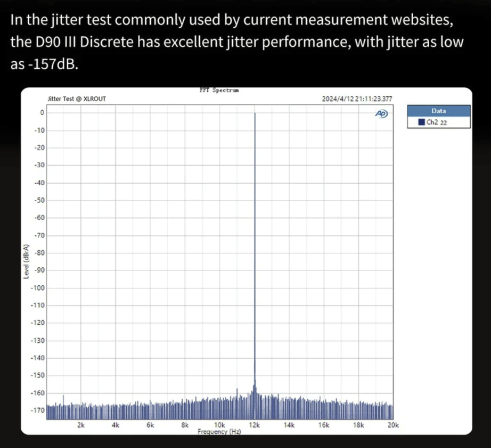Click the -40 level tick label
The width and height of the screenshot is (491, 448).
point(39,183)
